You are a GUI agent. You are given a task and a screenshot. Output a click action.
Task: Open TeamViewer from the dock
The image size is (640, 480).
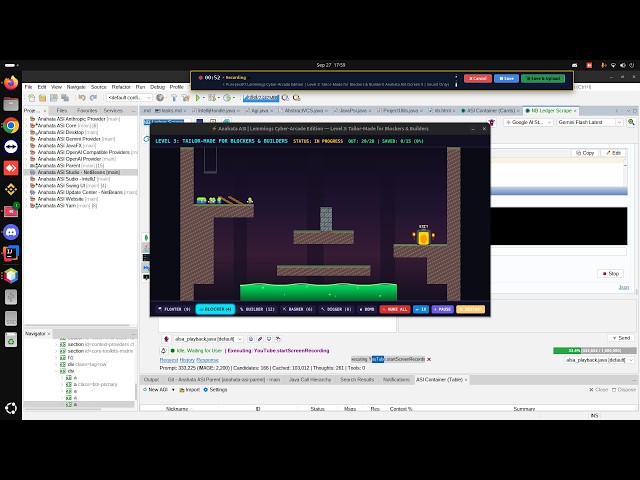tap(11, 147)
